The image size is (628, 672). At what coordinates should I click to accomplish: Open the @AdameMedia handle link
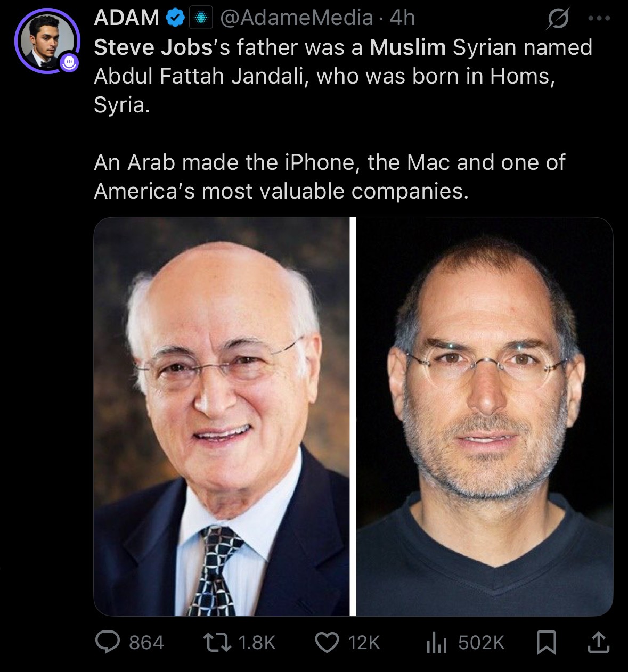click(x=296, y=18)
